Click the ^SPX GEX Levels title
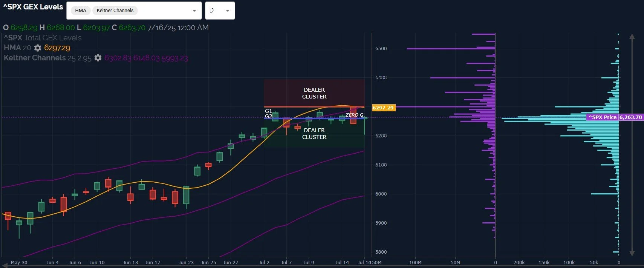 (x=33, y=7)
